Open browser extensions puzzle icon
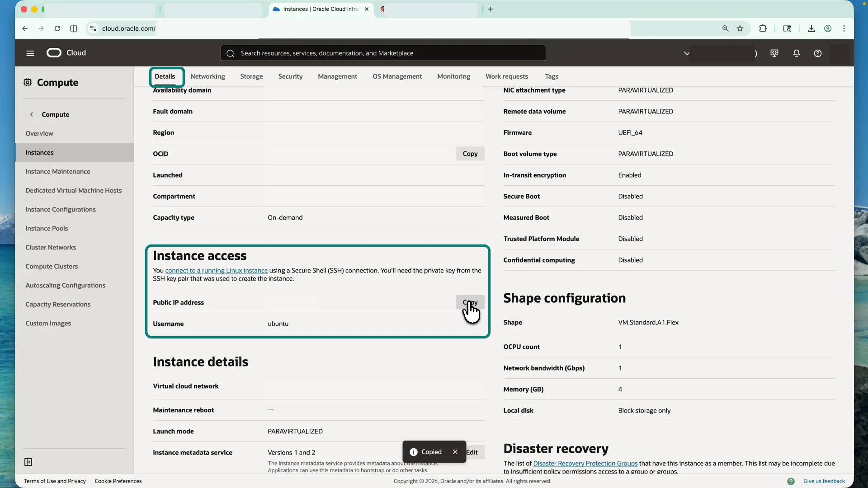 pyautogui.click(x=763, y=28)
